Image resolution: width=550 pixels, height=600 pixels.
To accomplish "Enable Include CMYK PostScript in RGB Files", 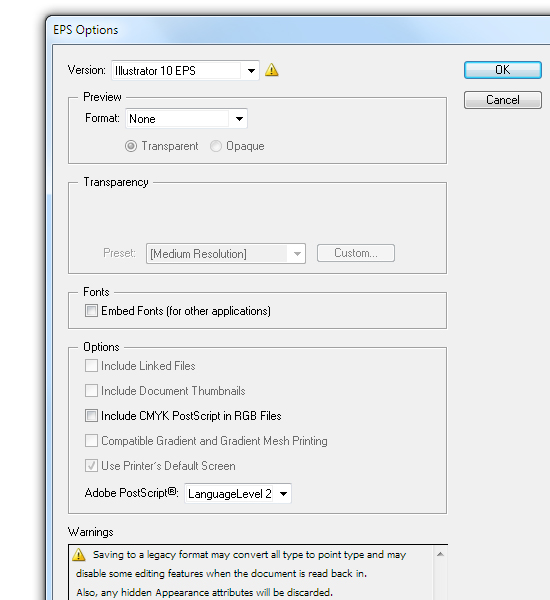I will (x=91, y=416).
